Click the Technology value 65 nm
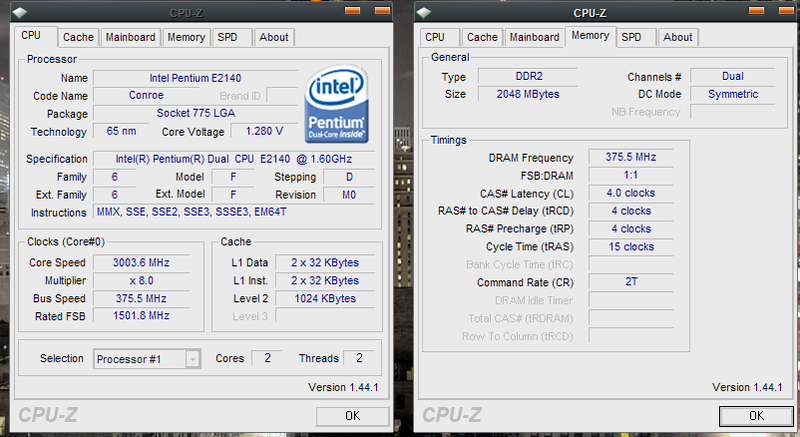The image size is (800, 437). tap(121, 131)
